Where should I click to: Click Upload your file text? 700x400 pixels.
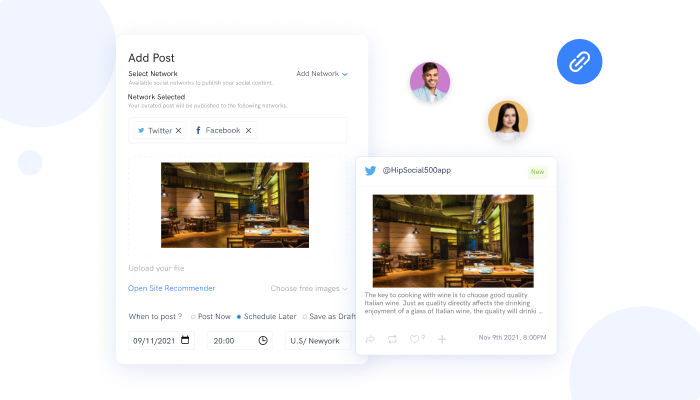tap(156, 268)
